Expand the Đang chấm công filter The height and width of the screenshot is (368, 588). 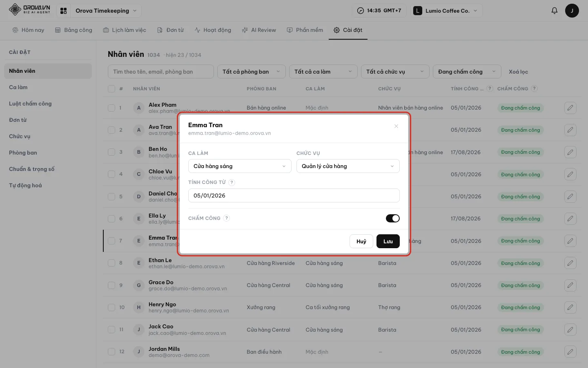coord(467,72)
